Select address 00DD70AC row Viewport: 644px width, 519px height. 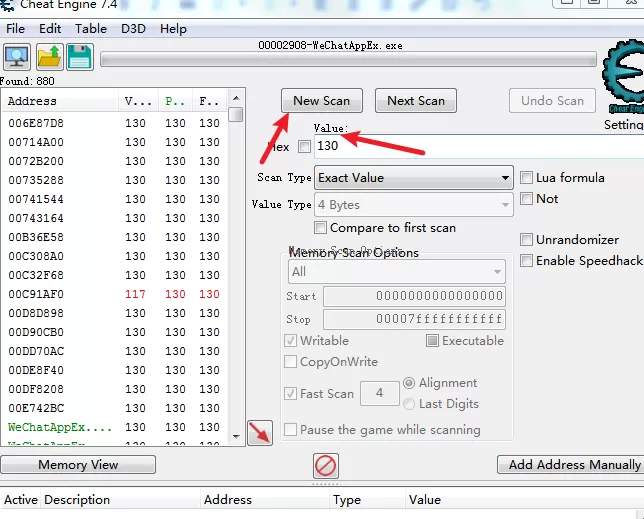[115, 351]
